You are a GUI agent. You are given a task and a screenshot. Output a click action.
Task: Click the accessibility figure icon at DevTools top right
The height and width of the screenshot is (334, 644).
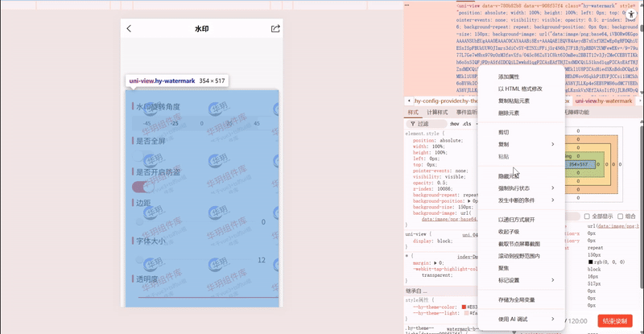point(631,14)
